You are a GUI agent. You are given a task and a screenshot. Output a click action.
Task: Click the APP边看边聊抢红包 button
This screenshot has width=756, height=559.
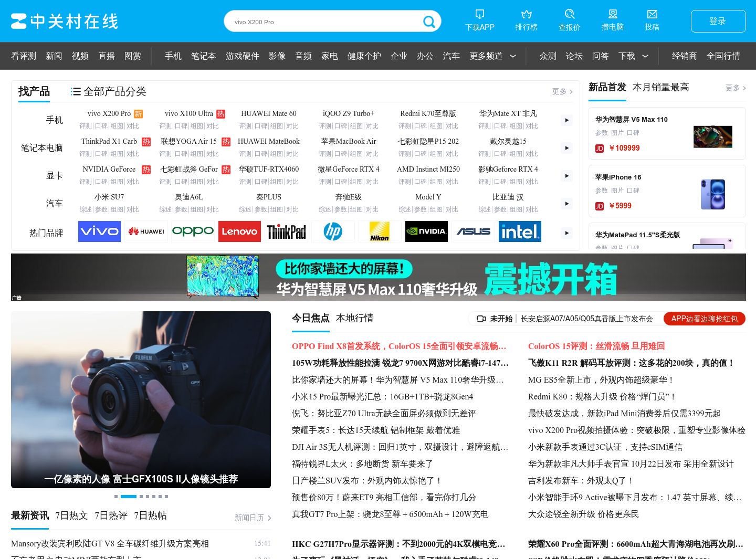coord(705,319)
